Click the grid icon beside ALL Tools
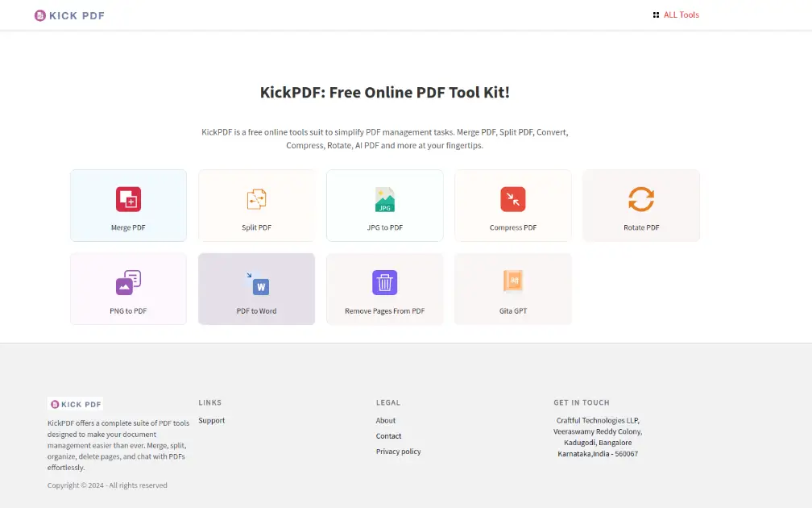812x508 pixels. [655, 15]
